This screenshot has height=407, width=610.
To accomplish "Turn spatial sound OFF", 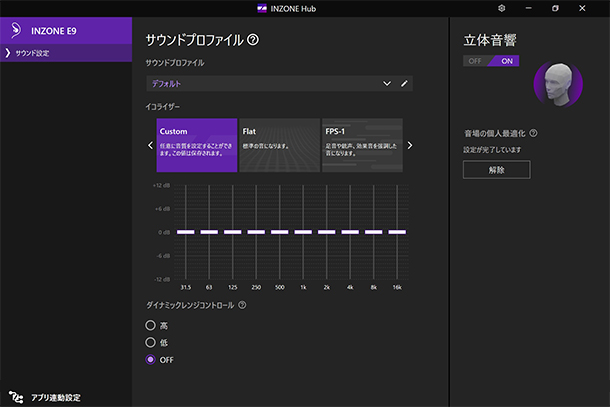I will (475, 61).
